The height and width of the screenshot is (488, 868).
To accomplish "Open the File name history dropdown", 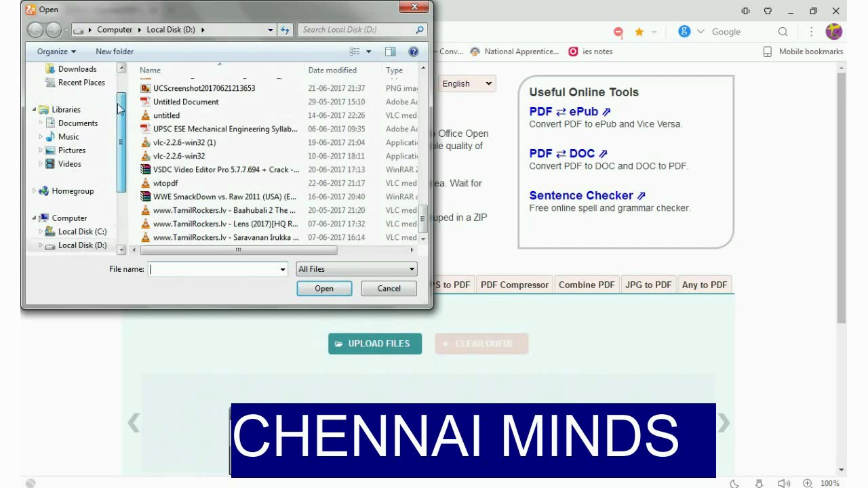I will (x=283, y=269).
